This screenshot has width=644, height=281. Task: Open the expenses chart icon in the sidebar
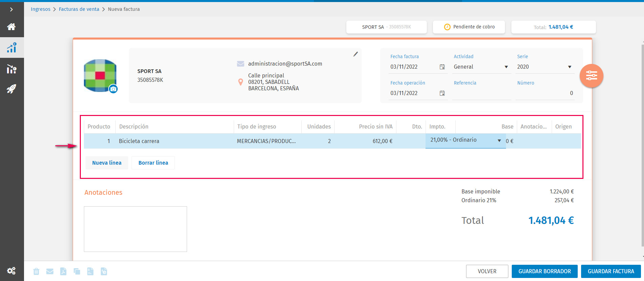click(x=11, y=69)
